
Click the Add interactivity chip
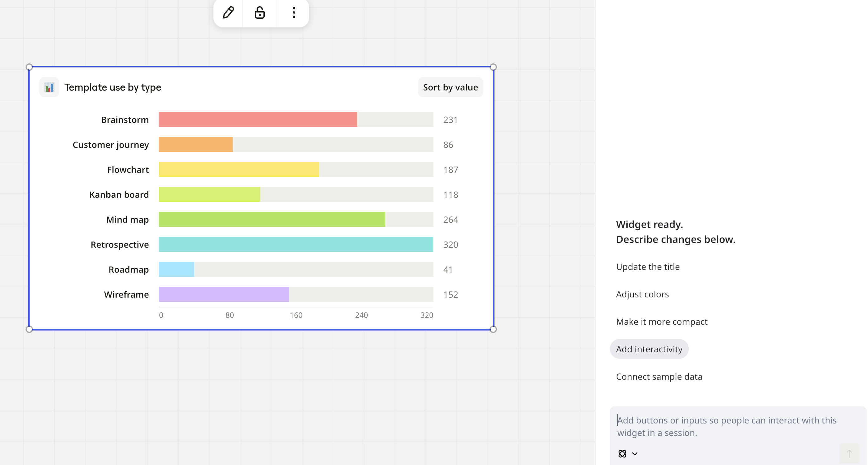coord(649,349)
